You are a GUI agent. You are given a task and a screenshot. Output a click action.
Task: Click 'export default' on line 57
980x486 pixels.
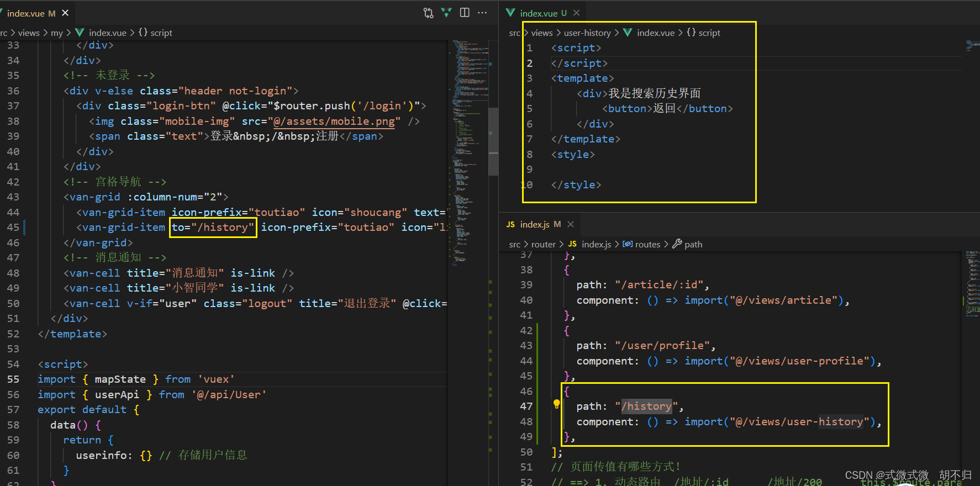click(x=82, y=409)
